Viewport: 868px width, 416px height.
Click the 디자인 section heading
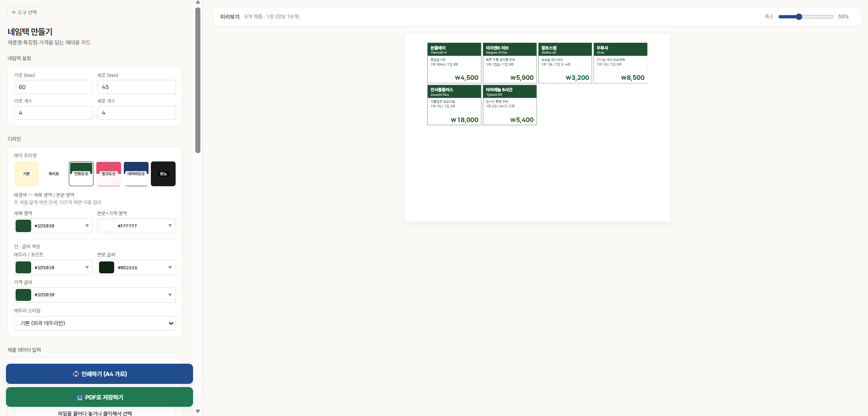pyautogui.click(x=14, y=139)
